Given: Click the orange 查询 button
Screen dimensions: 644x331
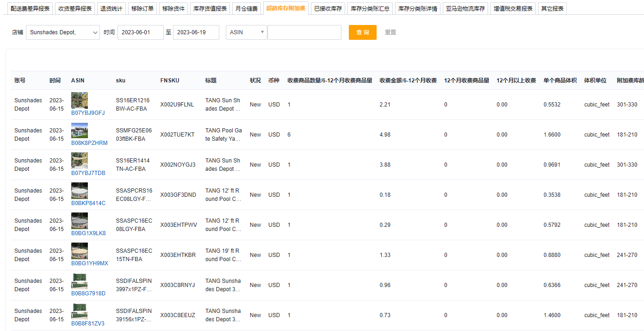Looking at the screenshot, I should 362,32.
